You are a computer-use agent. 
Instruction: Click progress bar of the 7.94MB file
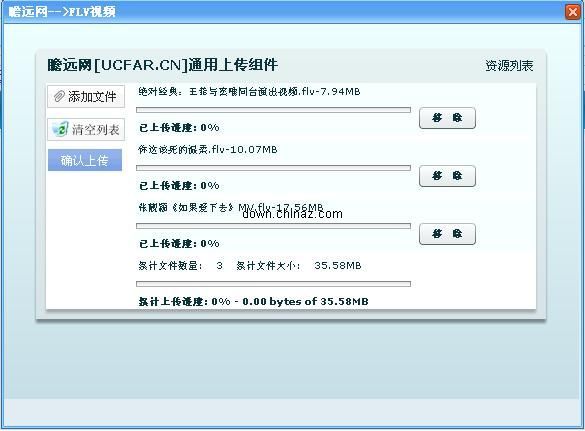coord(273,110)
